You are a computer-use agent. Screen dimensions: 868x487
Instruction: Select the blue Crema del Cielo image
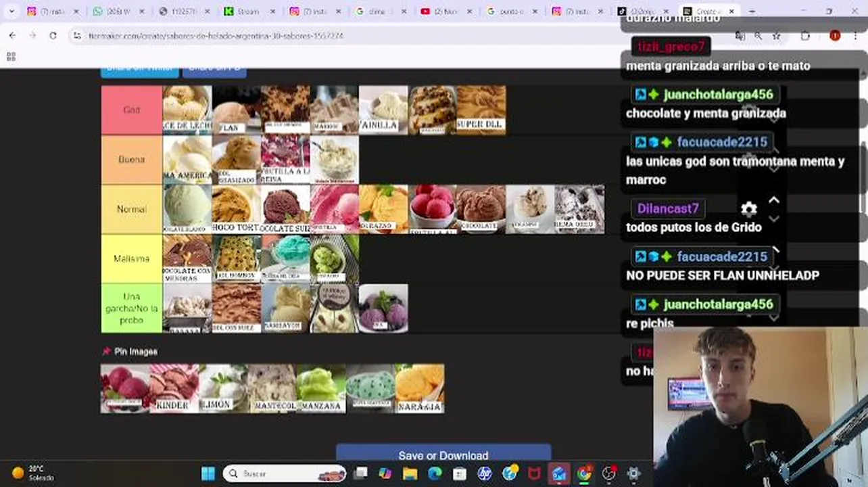285,258
